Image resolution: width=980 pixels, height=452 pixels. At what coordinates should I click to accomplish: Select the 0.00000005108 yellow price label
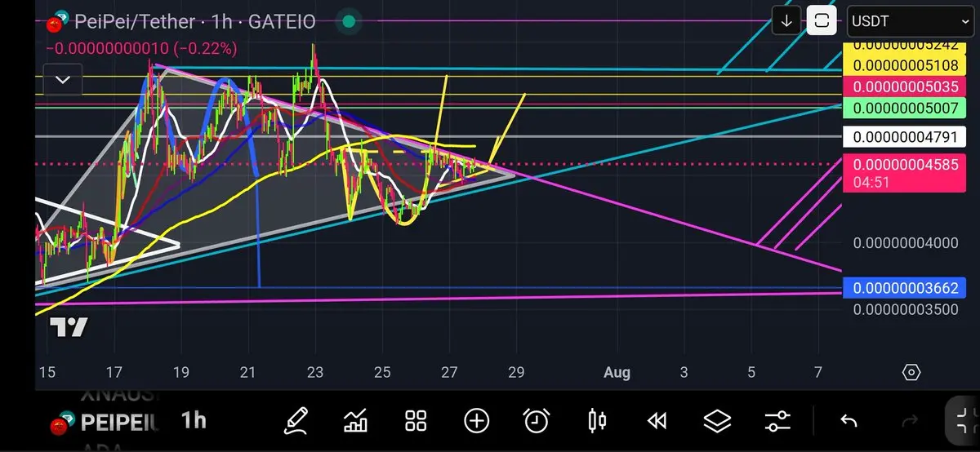(906, 65)
